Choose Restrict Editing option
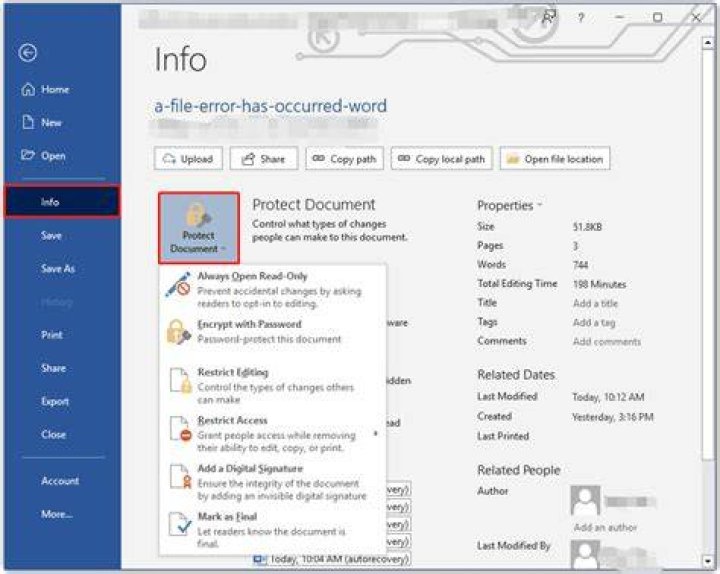This screenshot has height=574, width=720. (272, 385)
